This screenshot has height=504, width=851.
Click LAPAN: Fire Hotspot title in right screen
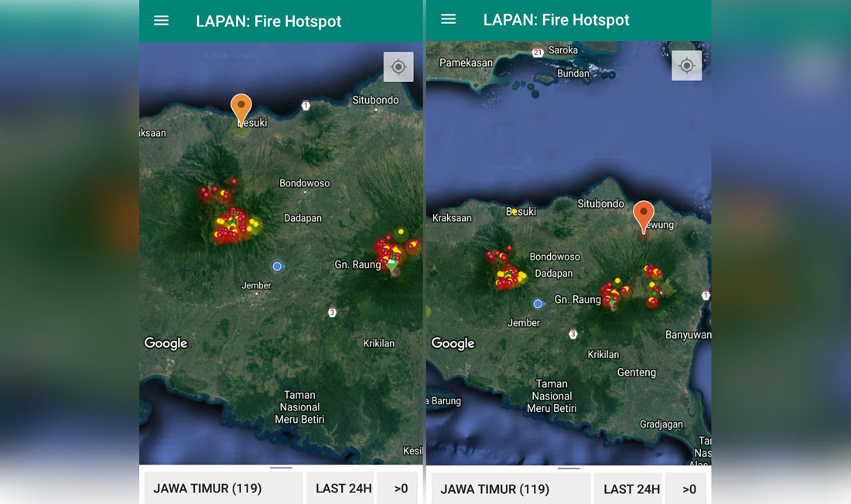(x=556, y=19)
